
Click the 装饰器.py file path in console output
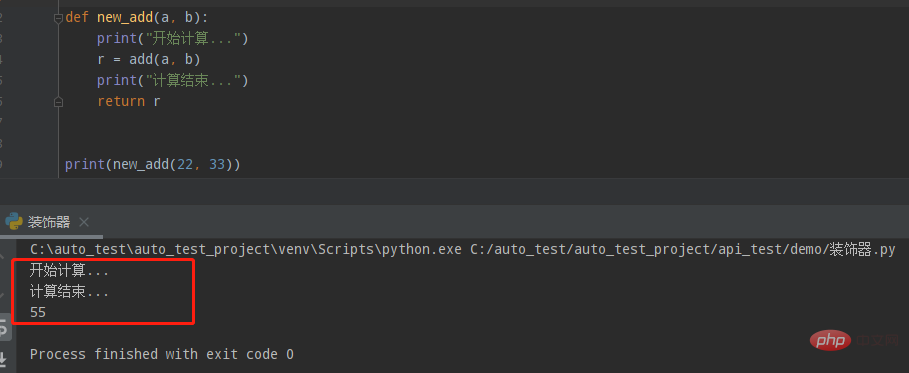tap(682, 250)
